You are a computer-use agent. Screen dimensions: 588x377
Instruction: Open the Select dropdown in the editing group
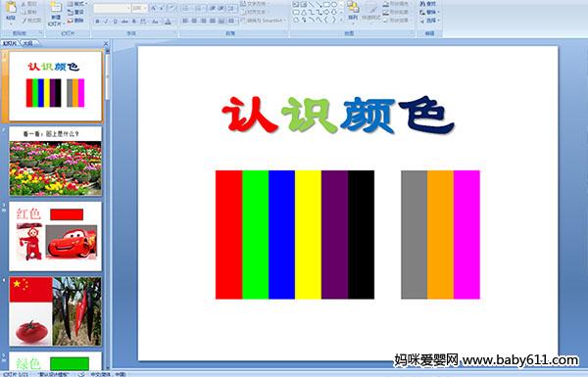[429, 21]
